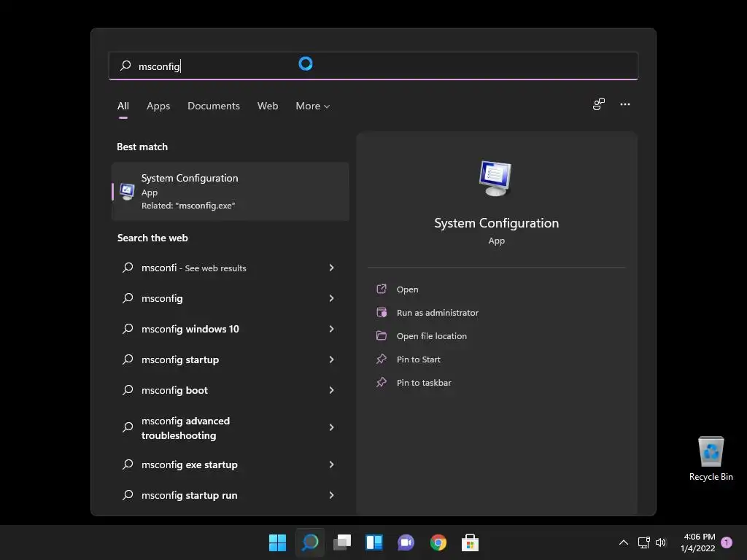This screenshot has width=747, height=560.
Task: Select 'msconfig startup run' suggestion
Action: pos(230,495)
